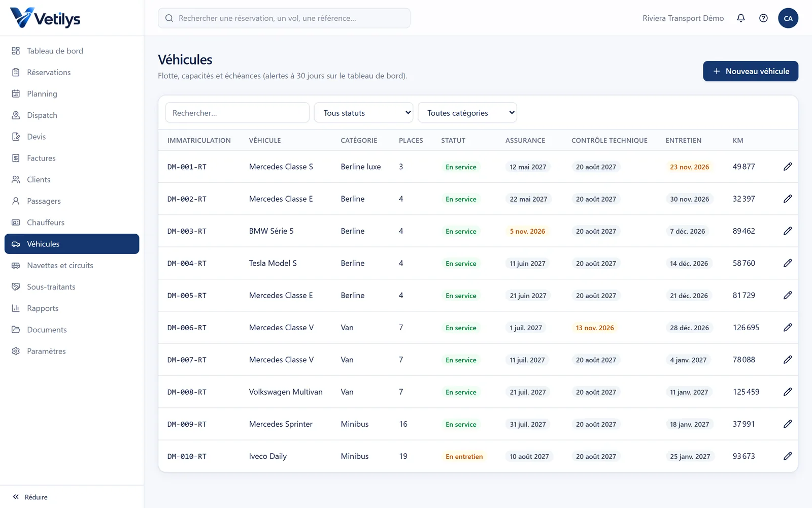Open the Toutes catégories dropdown
Screen dimensions: 812x508
[467, 113]
